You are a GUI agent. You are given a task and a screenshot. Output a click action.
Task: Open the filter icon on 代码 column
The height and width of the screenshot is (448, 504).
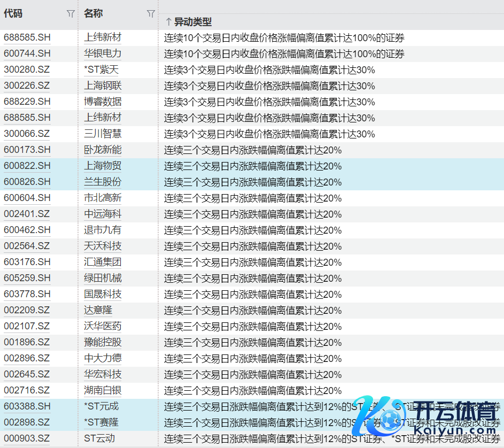(x=71, y=14)
